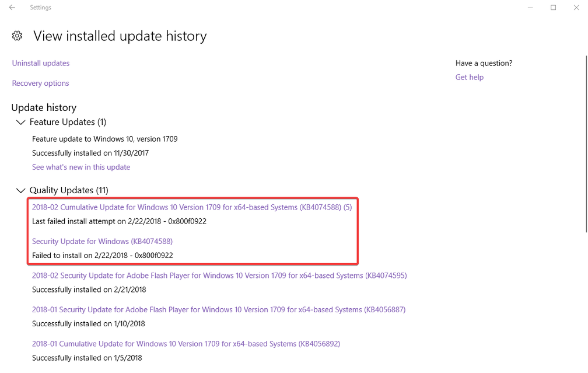Select 'Successfully installed on 11/30/2017' text
The width and height of the screenshot is (588, 373).
(x=90, y=153)
